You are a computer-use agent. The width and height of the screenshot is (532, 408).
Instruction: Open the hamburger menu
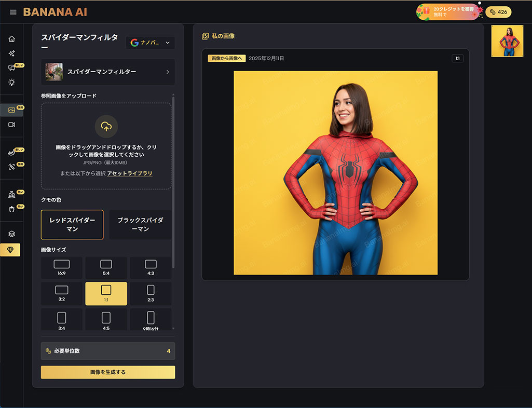(13, 12)
